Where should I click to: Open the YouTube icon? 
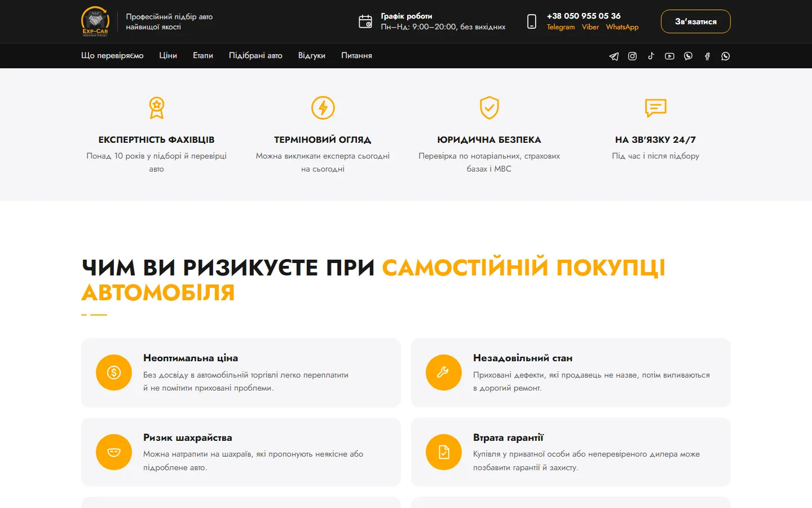pos(670,56)
